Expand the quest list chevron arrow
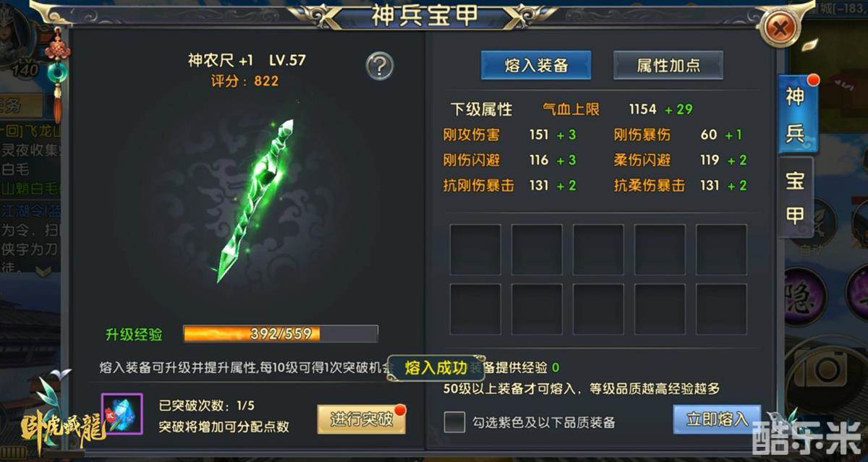 pos(43,270)
